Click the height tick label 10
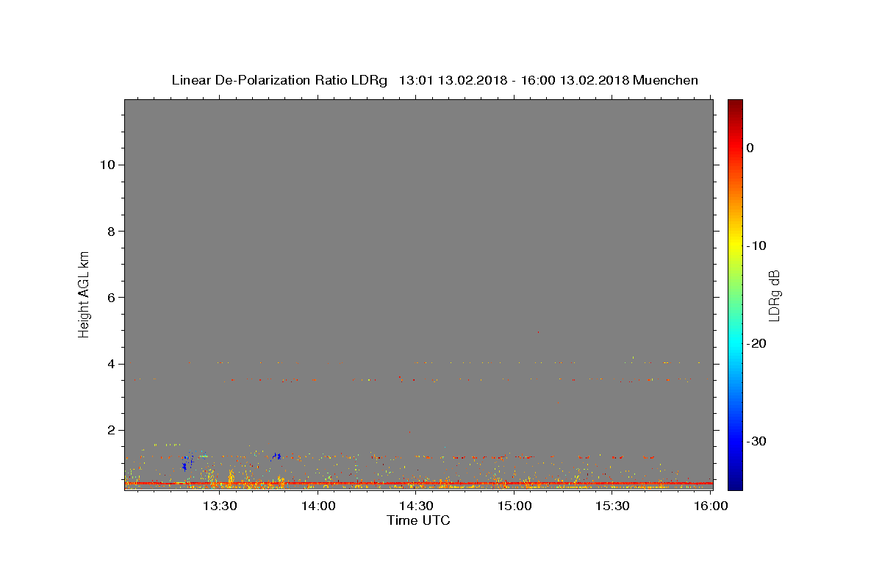Viewport: 882px width, 588px height. (107, 165)
